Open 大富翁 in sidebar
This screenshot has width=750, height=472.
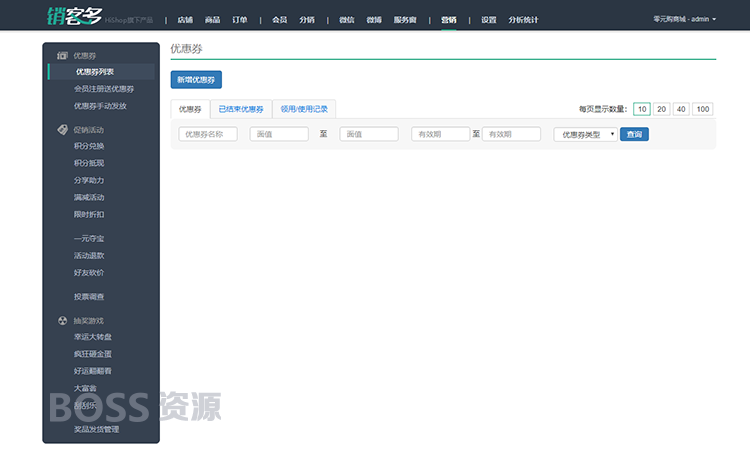point(85,388)
